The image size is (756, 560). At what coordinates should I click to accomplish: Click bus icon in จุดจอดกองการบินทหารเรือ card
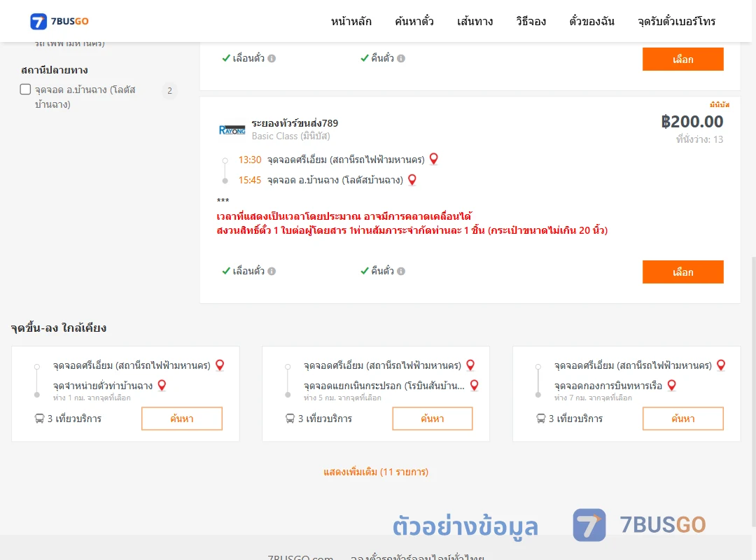[x=541, y=418]
